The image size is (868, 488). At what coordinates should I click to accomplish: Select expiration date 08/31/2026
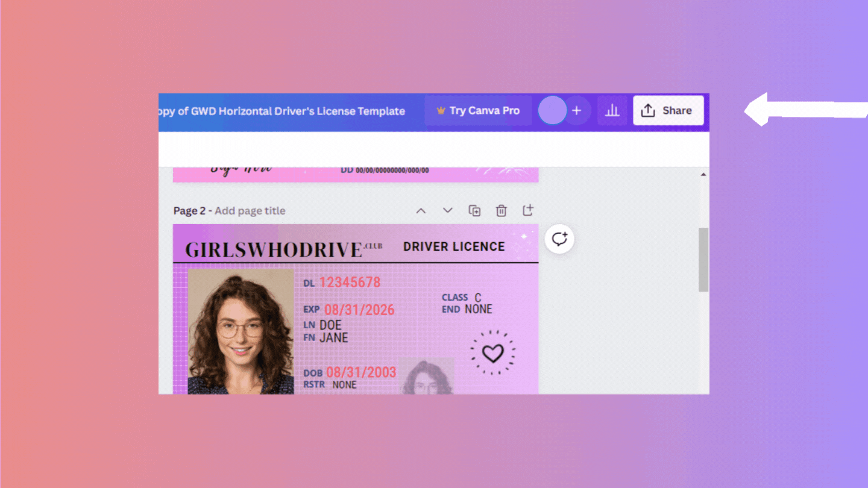click(x=359, y=310)
